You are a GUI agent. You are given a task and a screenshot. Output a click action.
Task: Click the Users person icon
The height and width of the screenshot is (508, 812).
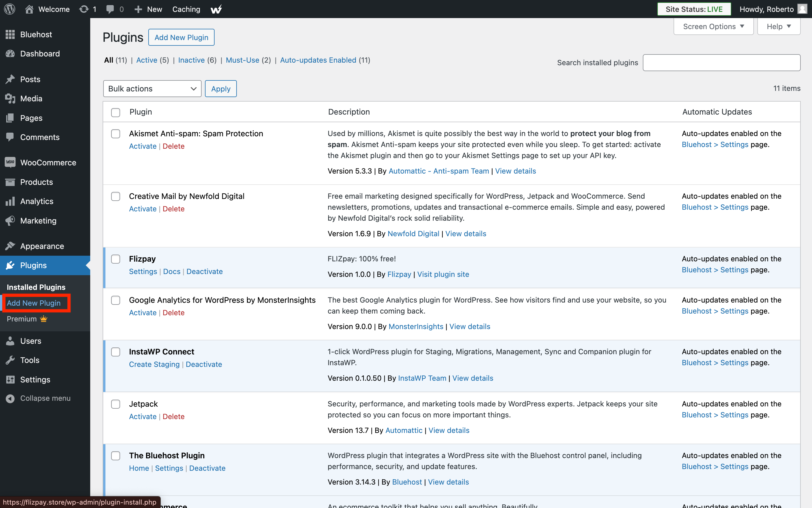[x=10, y=341]
